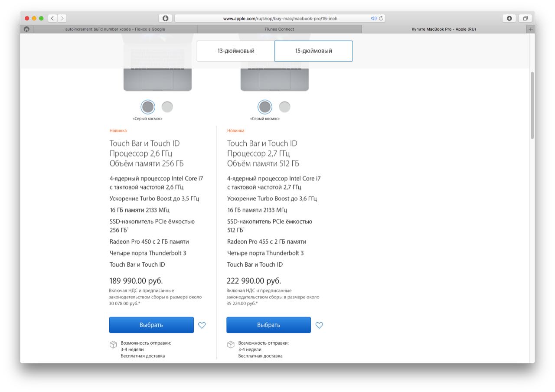The height and width of the screenshot is (392, 555).
Task: Click the page's vertical scrollbar thumb
Action: click(532, 105)
